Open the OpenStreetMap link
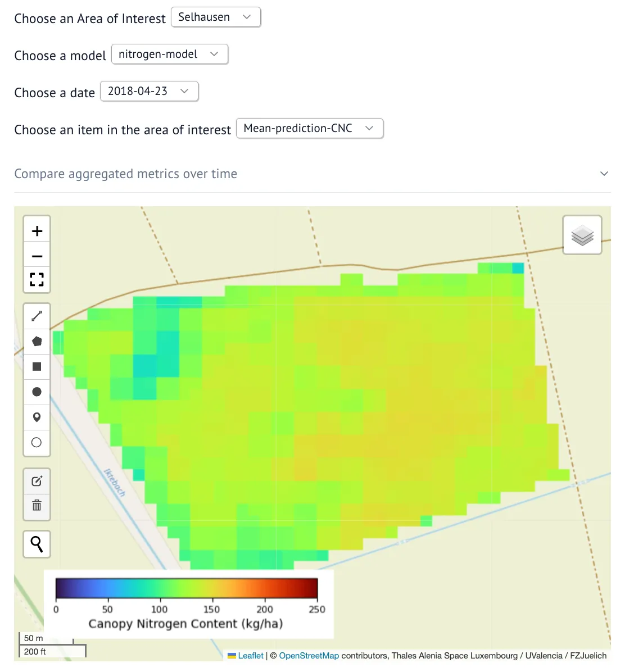Screen dimensions: 625x672 309,656
